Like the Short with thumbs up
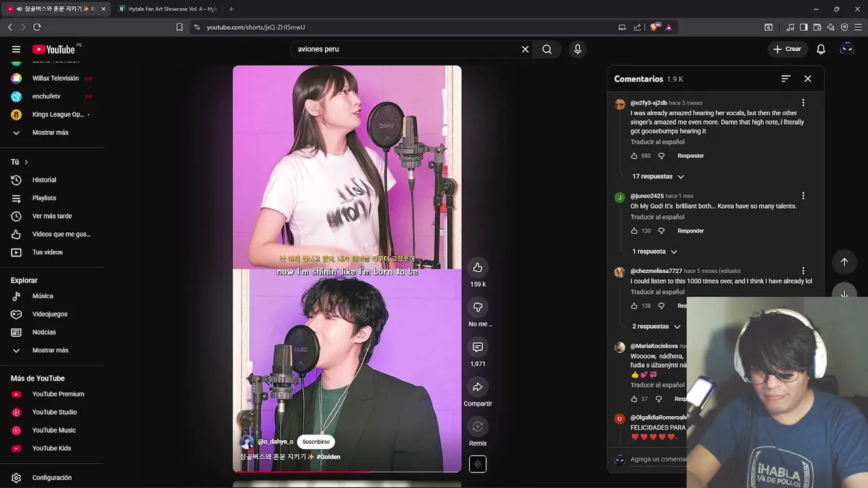The height and width of the screenshot is (488, 868). tap(477, 267)
